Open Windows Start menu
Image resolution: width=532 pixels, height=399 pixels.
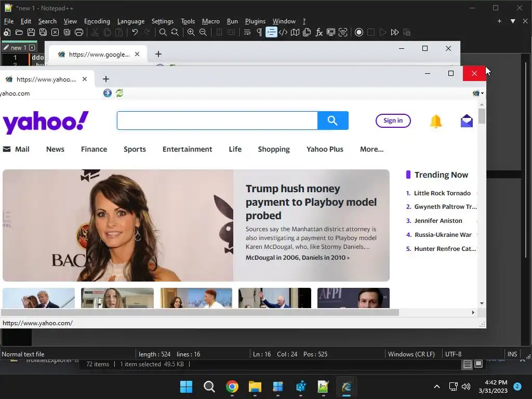tap(186, 387)
